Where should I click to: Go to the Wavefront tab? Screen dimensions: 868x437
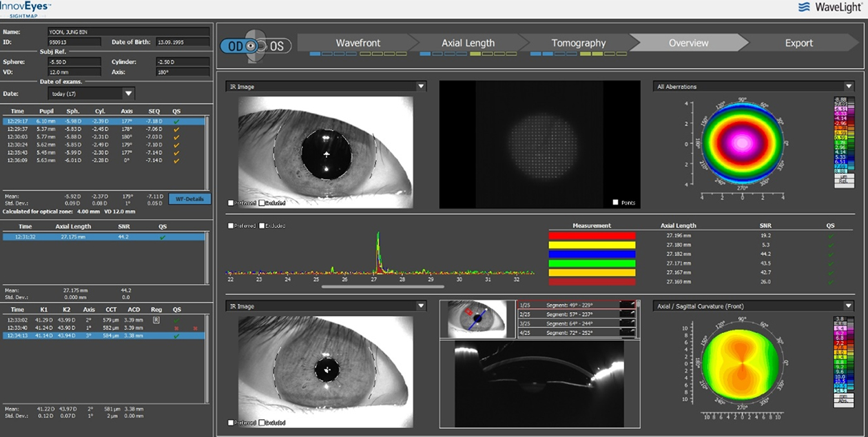358,43
